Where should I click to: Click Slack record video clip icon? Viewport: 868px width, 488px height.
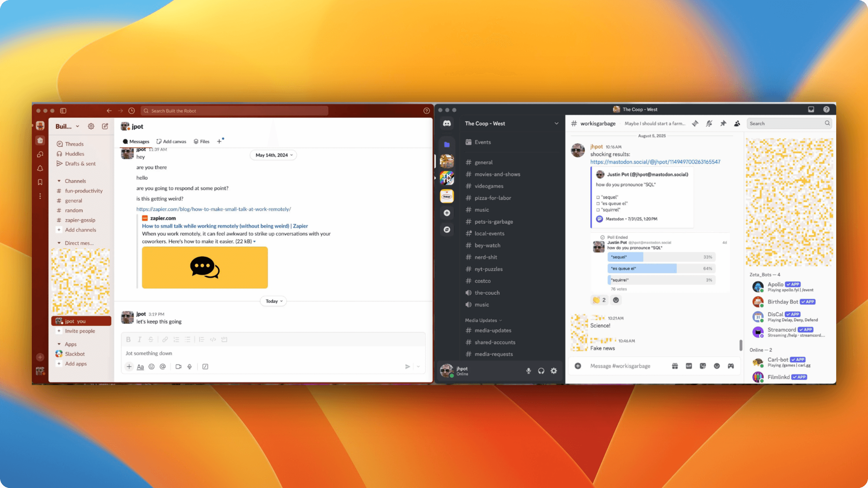pos(178,367)
